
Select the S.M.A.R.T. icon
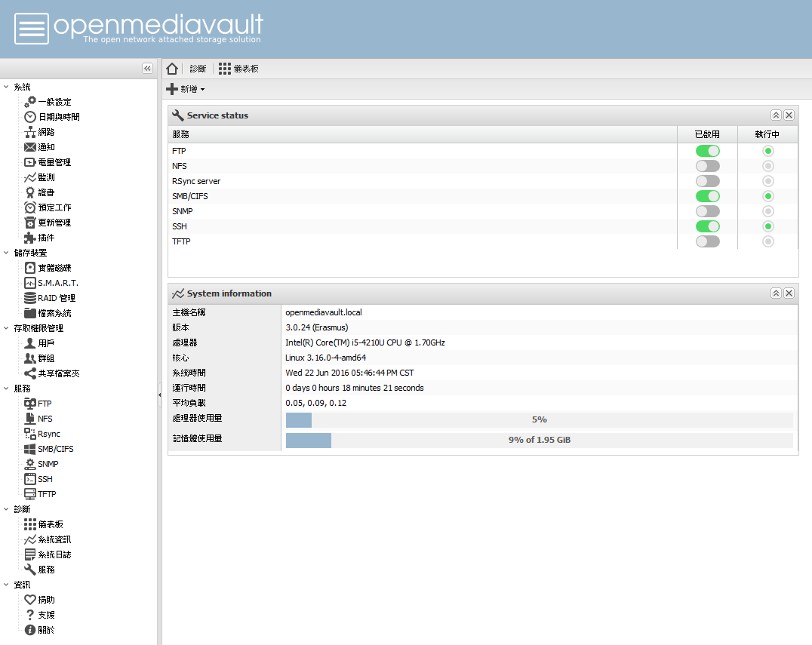point(30,283)
